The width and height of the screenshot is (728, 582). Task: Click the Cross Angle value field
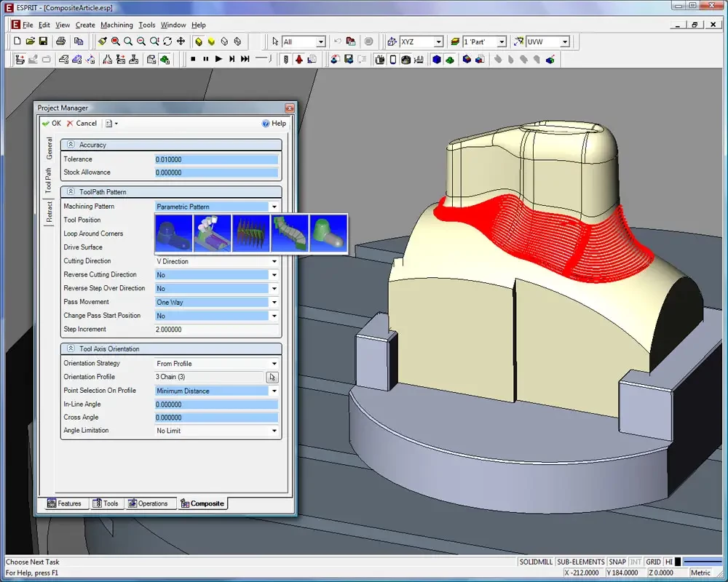[216, 418]
